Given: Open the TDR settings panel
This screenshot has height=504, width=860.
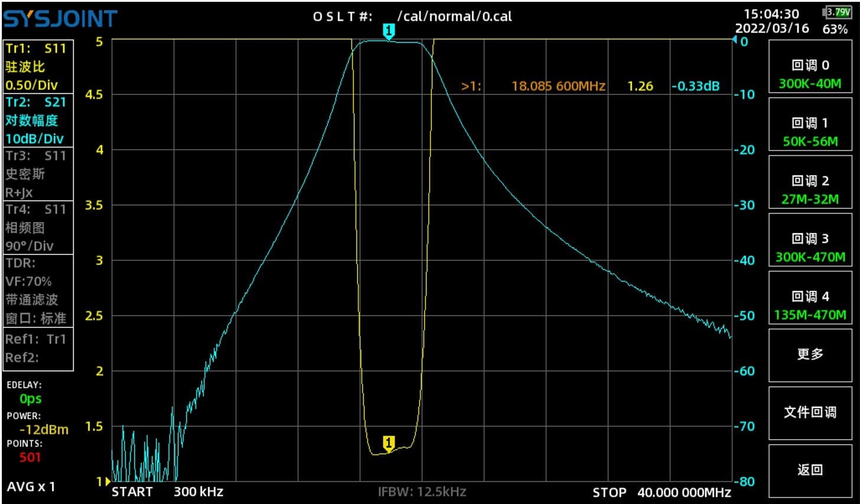Looking at the screenshot, I should click(x=38, y=290).
